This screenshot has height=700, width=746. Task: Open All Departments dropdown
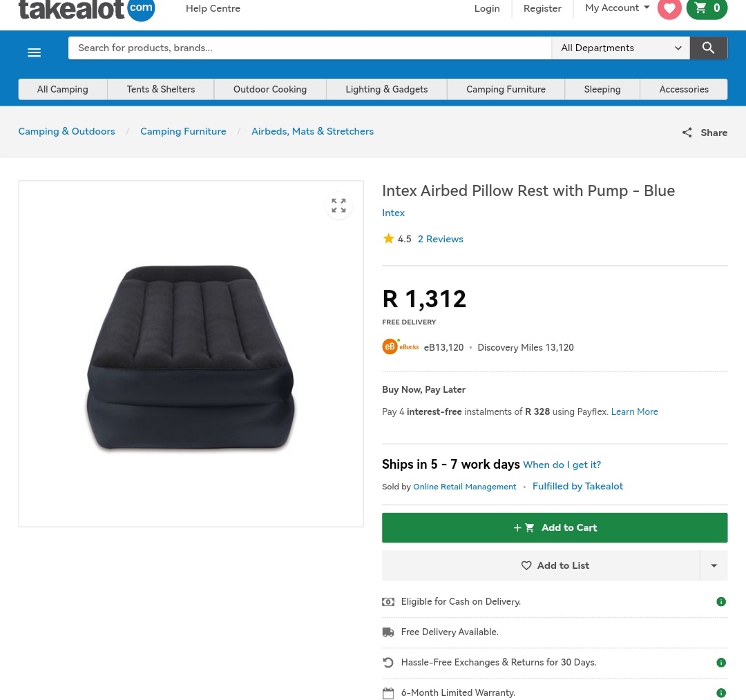(x=620, y=48)
